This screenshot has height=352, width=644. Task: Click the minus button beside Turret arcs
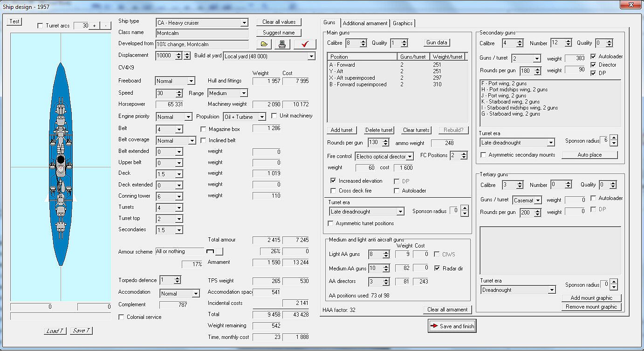[106, 26]
